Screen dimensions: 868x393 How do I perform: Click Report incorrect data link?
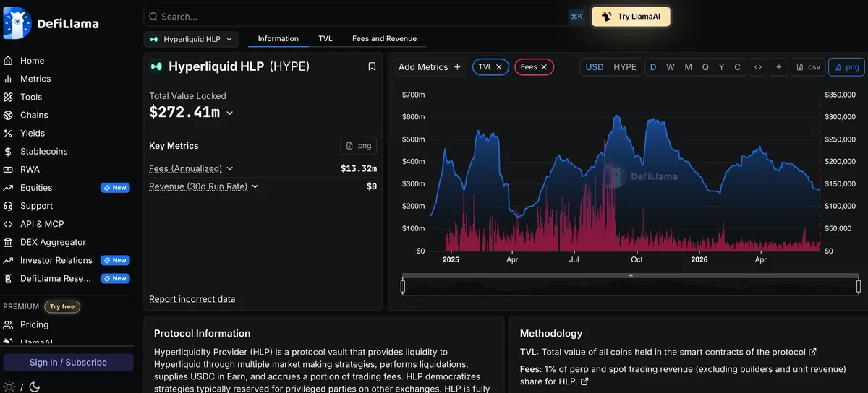[192, 299]
